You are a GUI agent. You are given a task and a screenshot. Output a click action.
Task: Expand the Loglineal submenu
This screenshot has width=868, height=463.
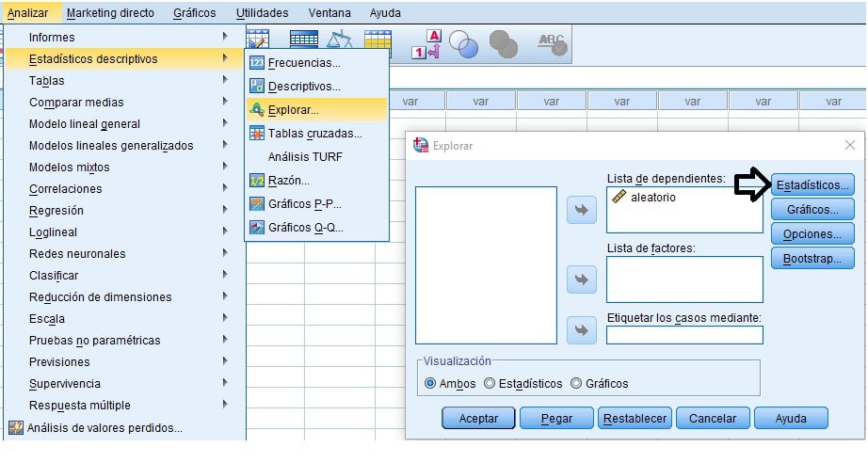[x=225, y=231]
